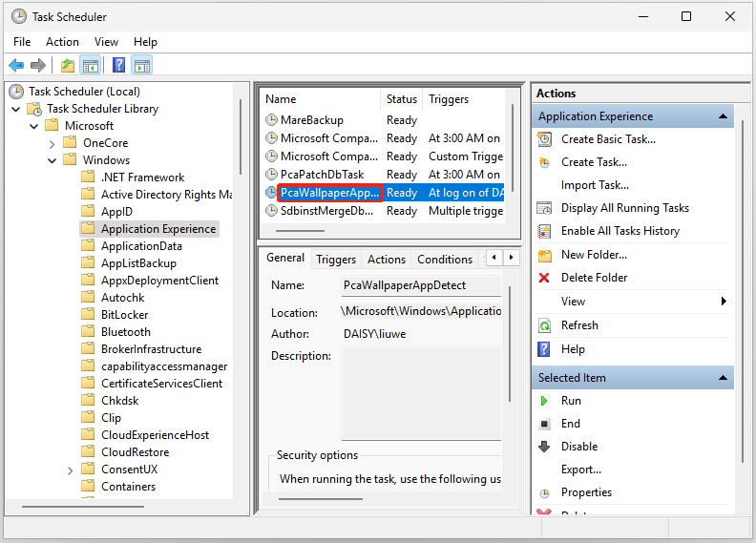This screenshot has height=543, width=756.
Task: Select the BitLocker folder in tree
Action: [x=115, y=315]
